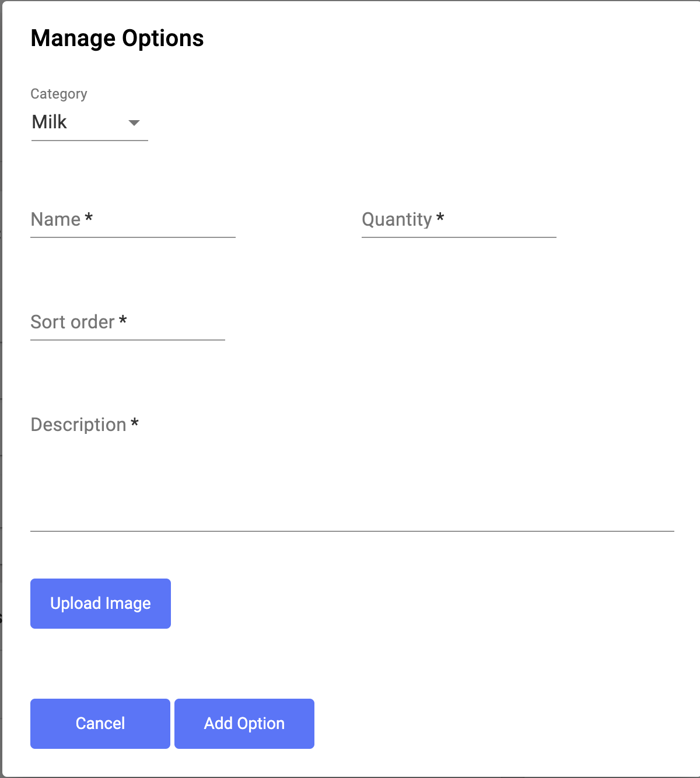This screenshot has height=778, width=700.
Task: Click the Description required asterisk
Action: tap(135, 423)
